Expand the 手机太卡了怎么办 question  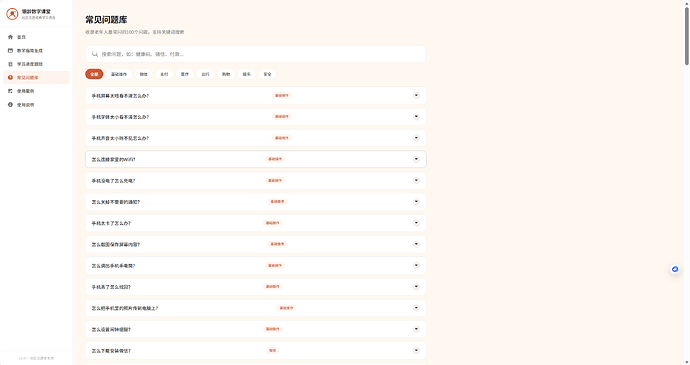click(x=416, y=223)
